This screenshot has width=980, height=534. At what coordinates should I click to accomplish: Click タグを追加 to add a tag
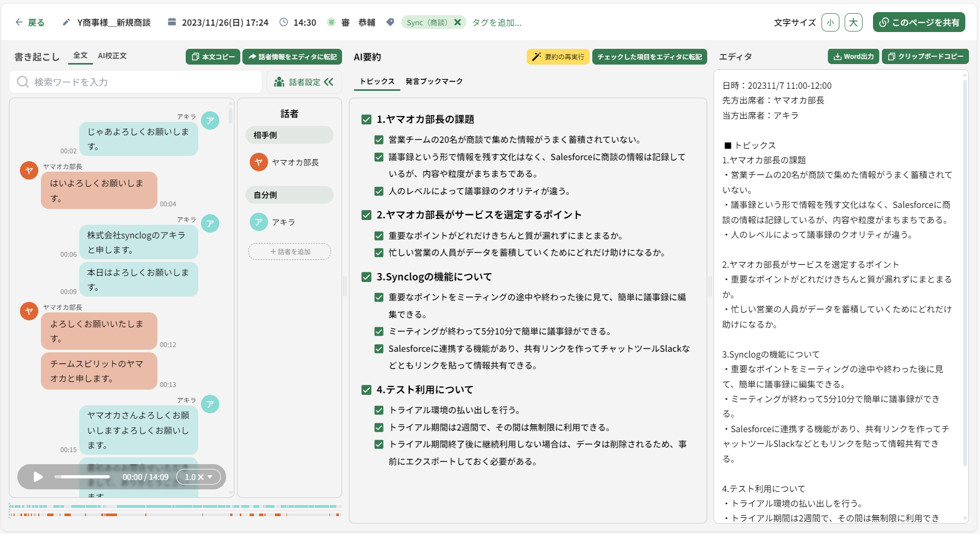point(496,23)
